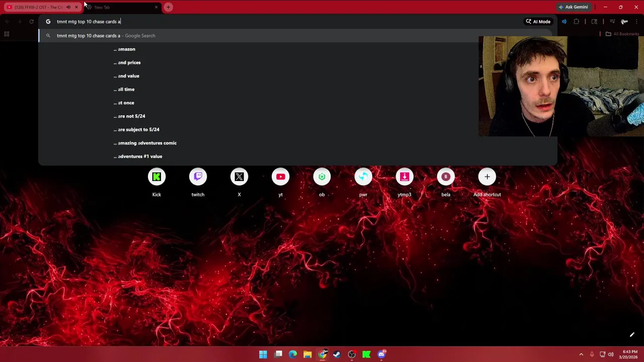Open the extensions puzzle icon

(x=577, y=22)
